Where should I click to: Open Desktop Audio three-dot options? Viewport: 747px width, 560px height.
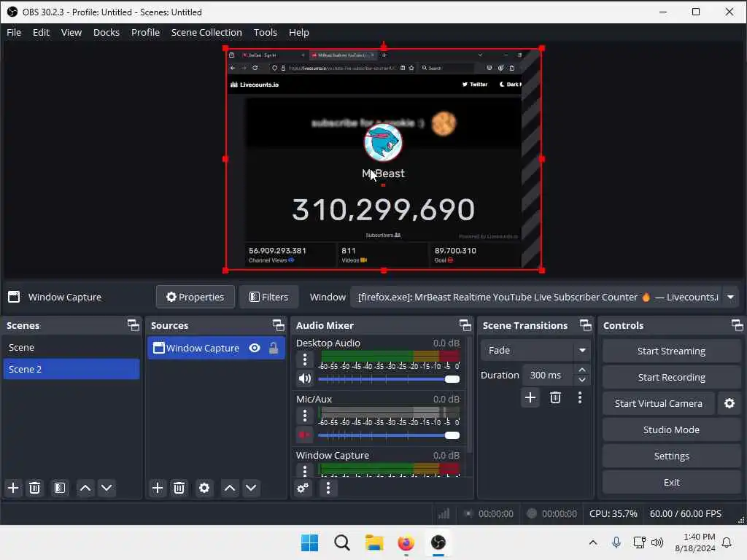(x=305, y=359)
